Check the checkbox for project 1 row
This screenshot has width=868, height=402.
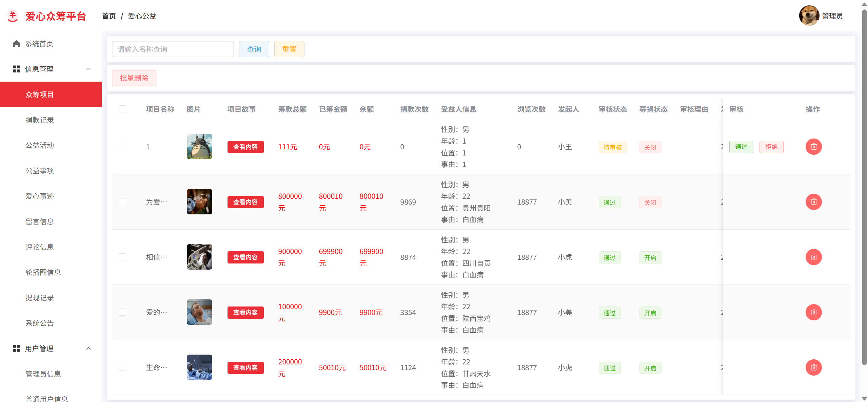point(122,147)
